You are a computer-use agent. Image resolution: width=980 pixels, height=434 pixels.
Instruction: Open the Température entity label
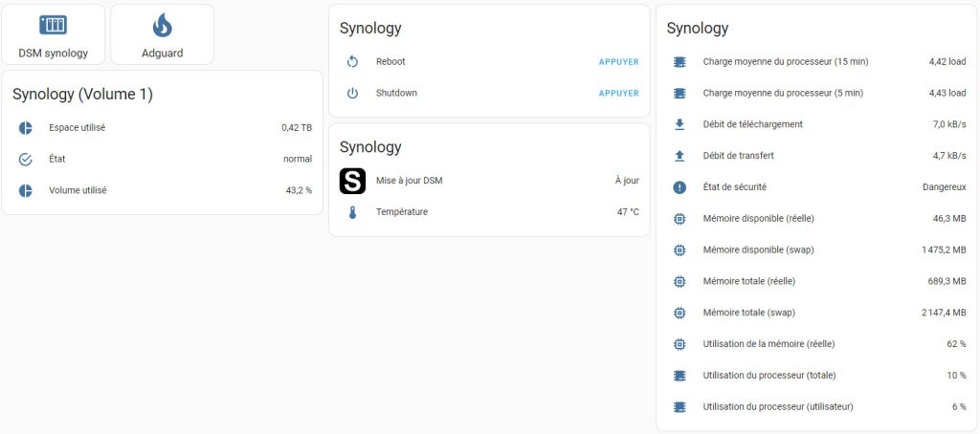point(402,211)
